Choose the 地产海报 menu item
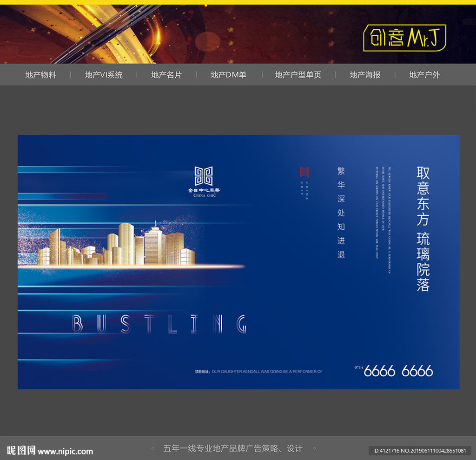 pyautogui.click(x=365, y=75)
